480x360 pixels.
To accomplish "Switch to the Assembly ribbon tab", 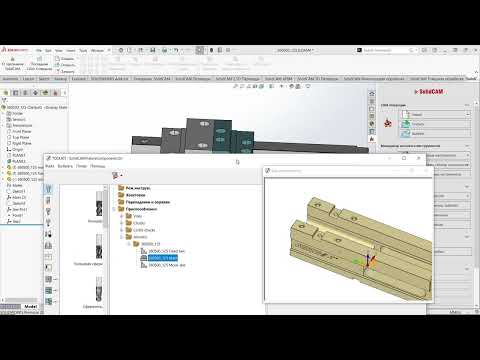I will (x=11, y=79).
